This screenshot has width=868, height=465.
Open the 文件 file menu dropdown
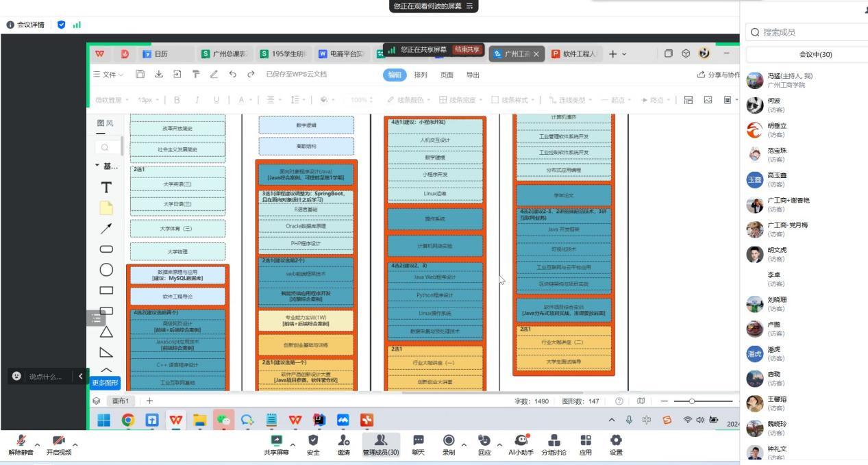click(x=109, y=75)
